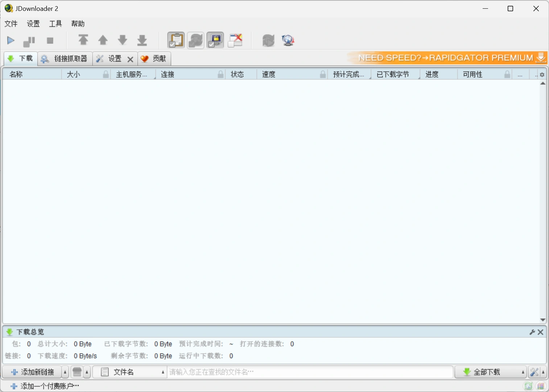Sort by 预计完成 column header

349,74
